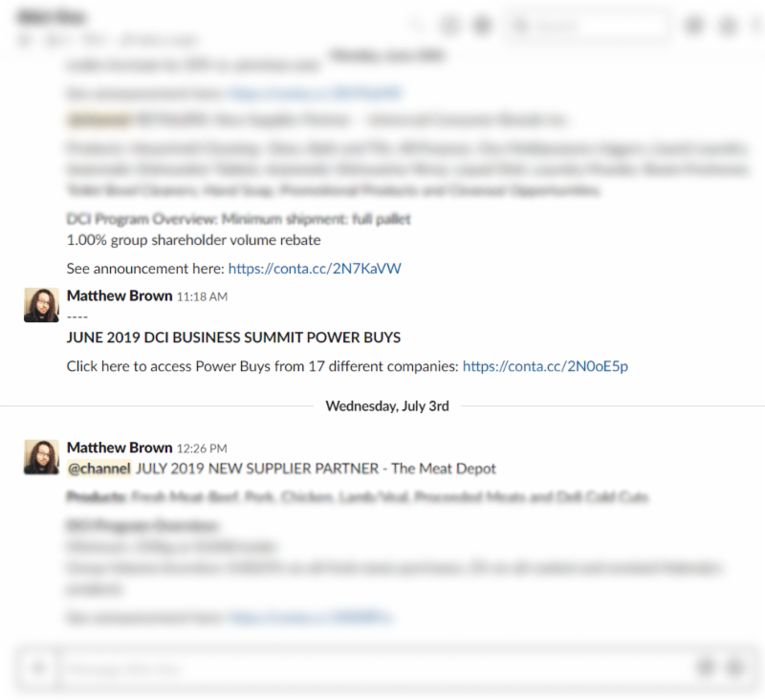Show mentions using @ icon right of search
The image size is (765, 700).
click(694, 26)
